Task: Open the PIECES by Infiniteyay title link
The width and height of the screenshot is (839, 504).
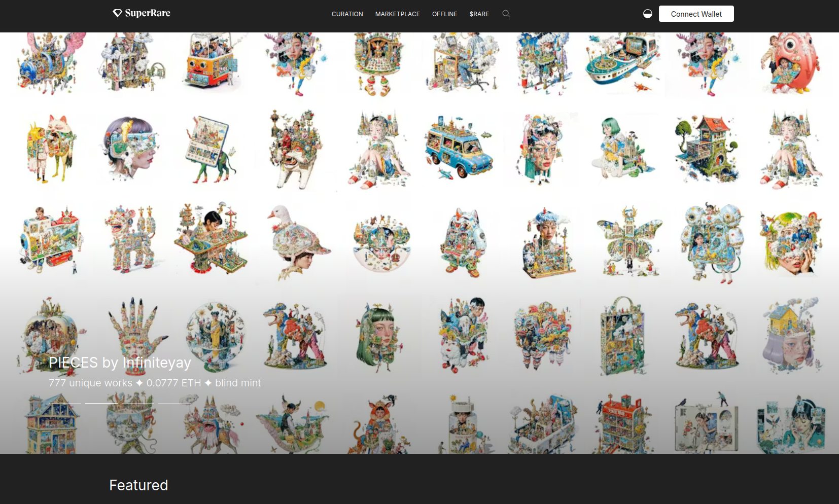Action: (x=120, y=363)
